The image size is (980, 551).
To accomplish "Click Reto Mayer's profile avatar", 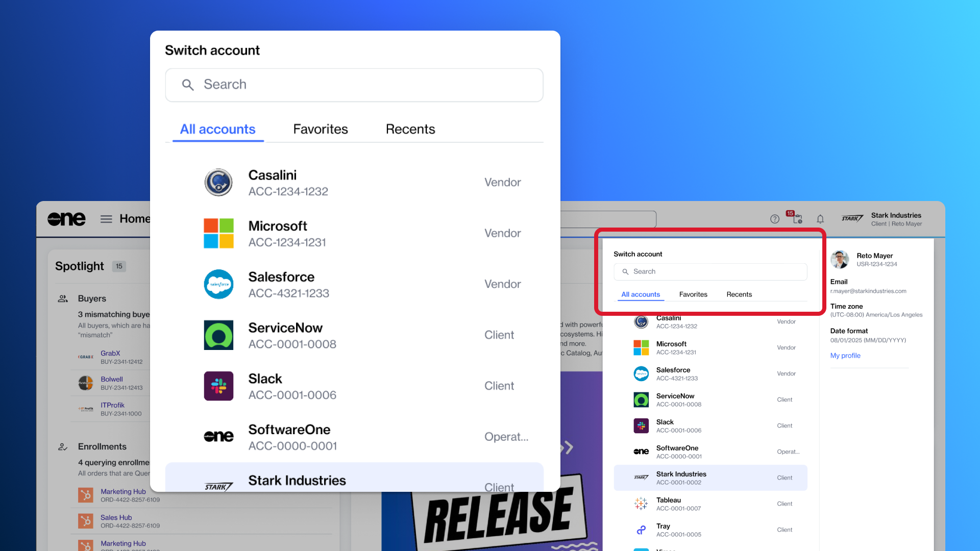I will 840,259.
